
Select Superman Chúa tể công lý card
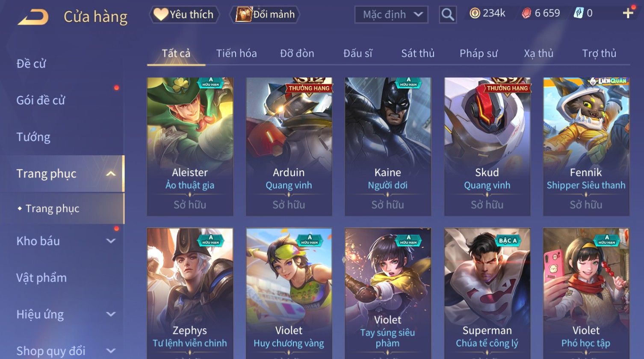487,293
